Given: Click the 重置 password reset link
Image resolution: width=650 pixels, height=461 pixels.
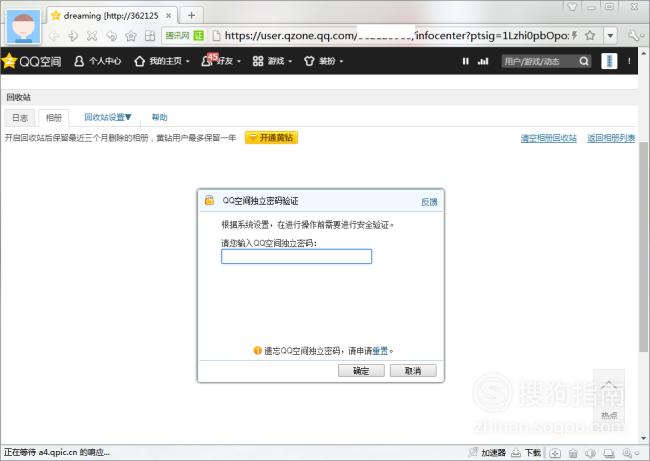Looking at the screenshot, I should pos(380,351).
